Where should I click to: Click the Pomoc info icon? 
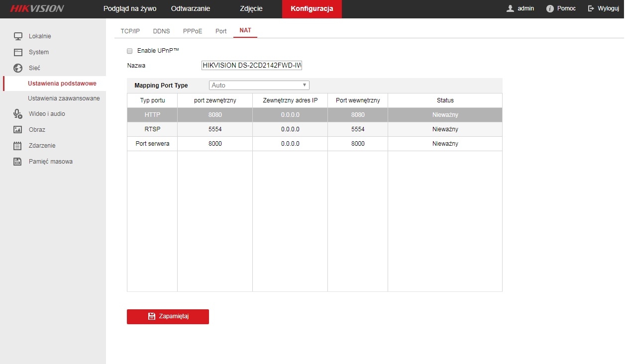pos(550,9)
